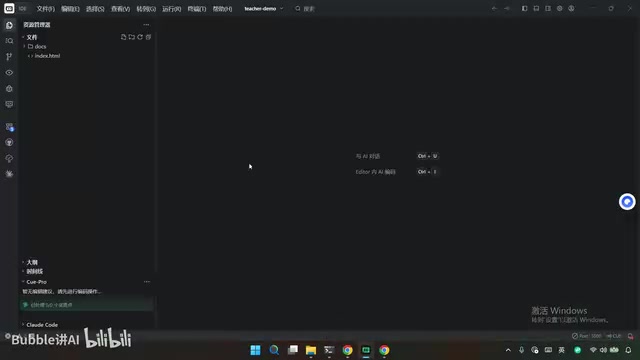The width and height of the screenshot is (640, 360).
Task: Open the 运行(R) menu
Action: click(x=171, y=9)
